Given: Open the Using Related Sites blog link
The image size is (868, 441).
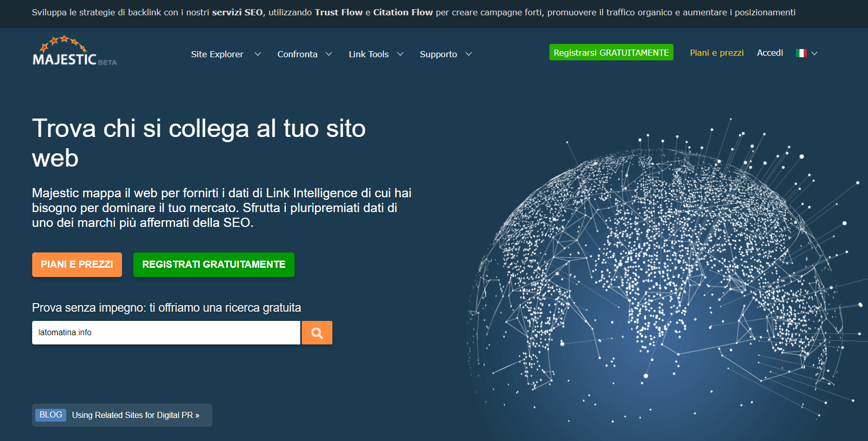Looking at the screenshot, I should click(x=136, y=415).
